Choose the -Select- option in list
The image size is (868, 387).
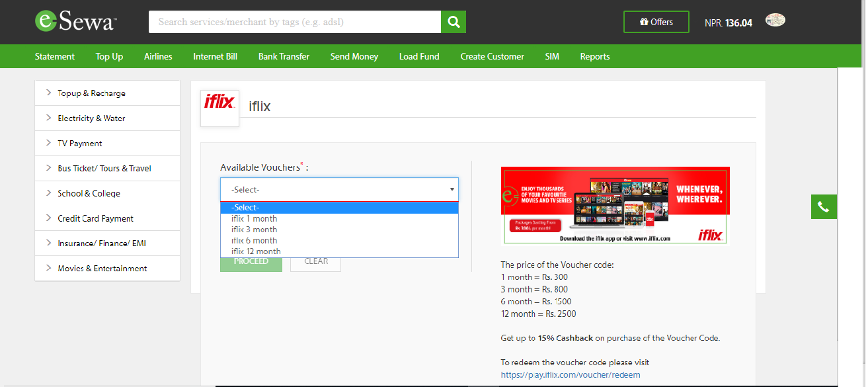coord(339,208)
